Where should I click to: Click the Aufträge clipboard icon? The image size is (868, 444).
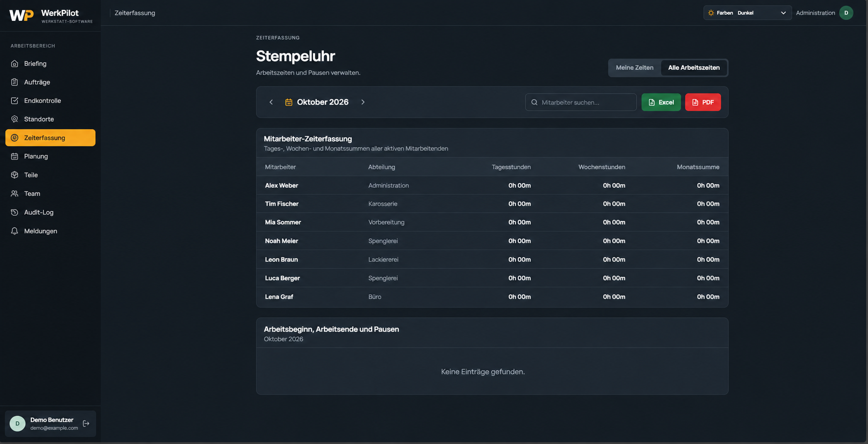pos(14,82)
